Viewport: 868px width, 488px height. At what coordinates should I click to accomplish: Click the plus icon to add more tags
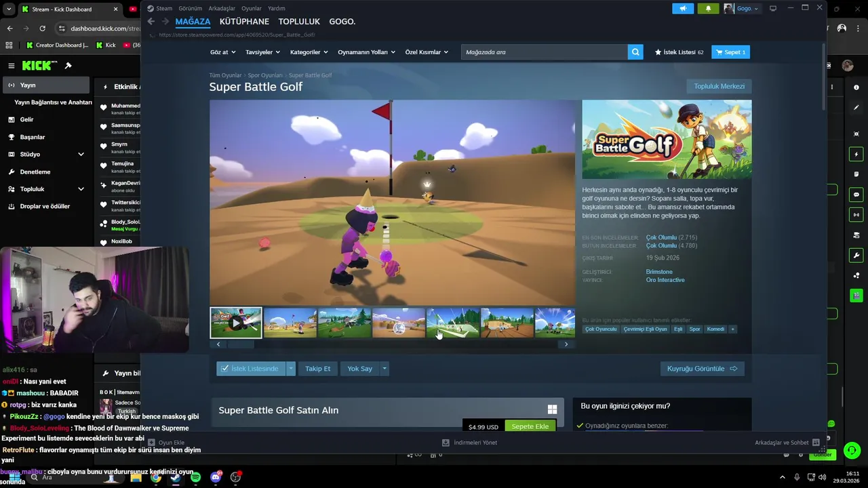click(x=732, y=329)
